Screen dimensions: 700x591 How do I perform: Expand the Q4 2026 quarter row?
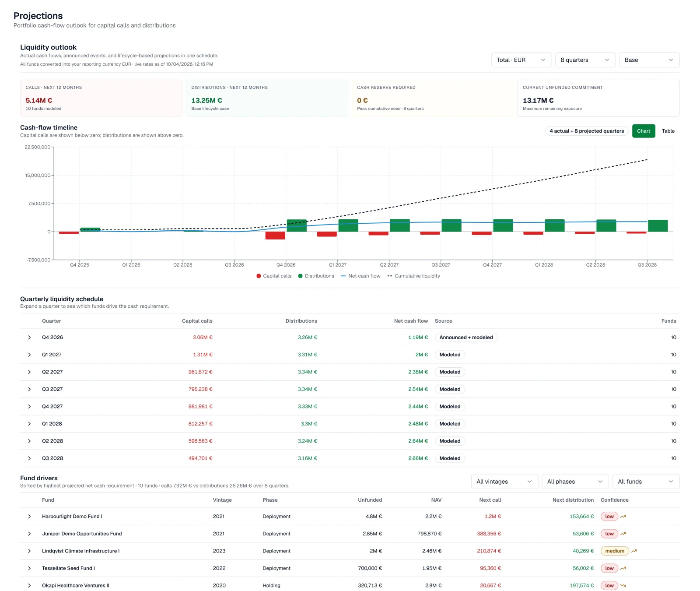pos(29,338)
